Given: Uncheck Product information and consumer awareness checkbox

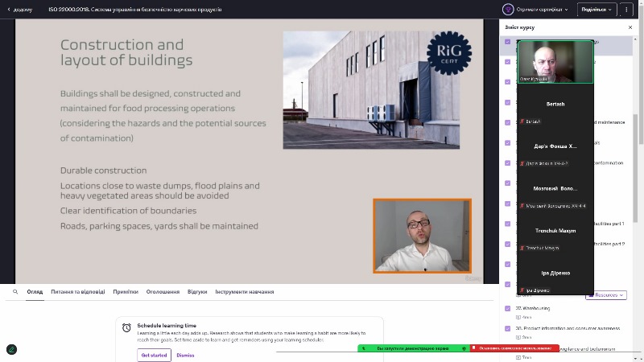Looking at the screenshot, I should pyautogui.click(x=508, y=328).
